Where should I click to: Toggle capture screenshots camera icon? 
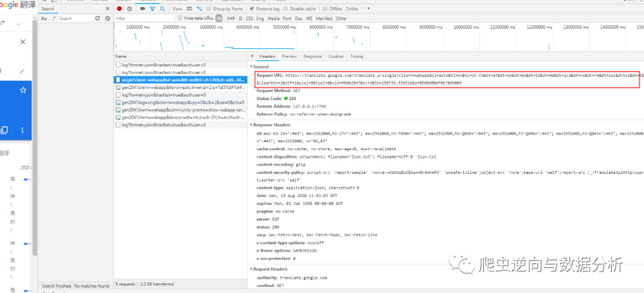click(143, 8)
